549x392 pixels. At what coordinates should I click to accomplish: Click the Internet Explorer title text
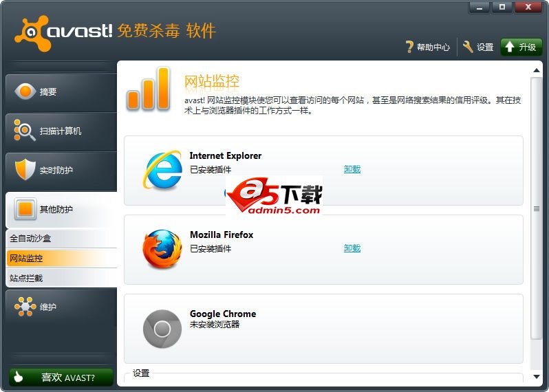(226, 155)
